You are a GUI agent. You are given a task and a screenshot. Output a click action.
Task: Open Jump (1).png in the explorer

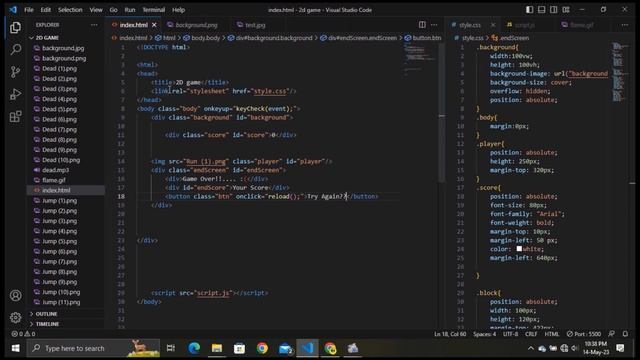[x=60, y=201]
